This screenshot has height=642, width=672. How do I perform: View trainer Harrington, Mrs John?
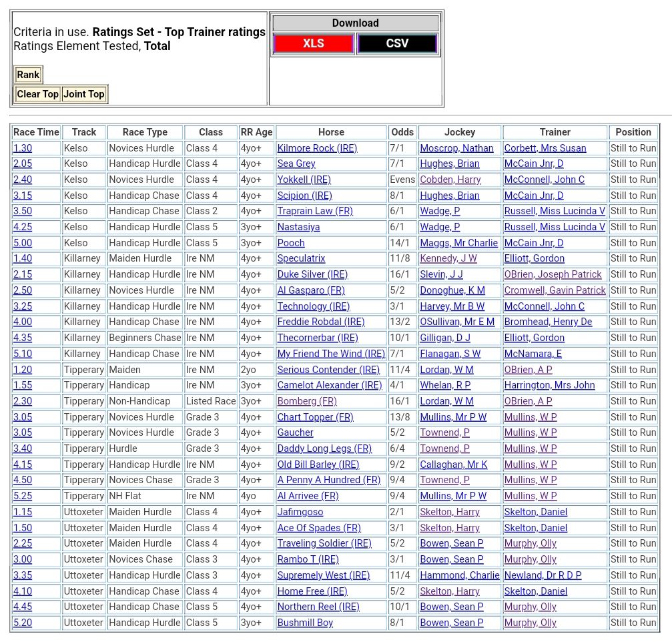pos(549,385)
